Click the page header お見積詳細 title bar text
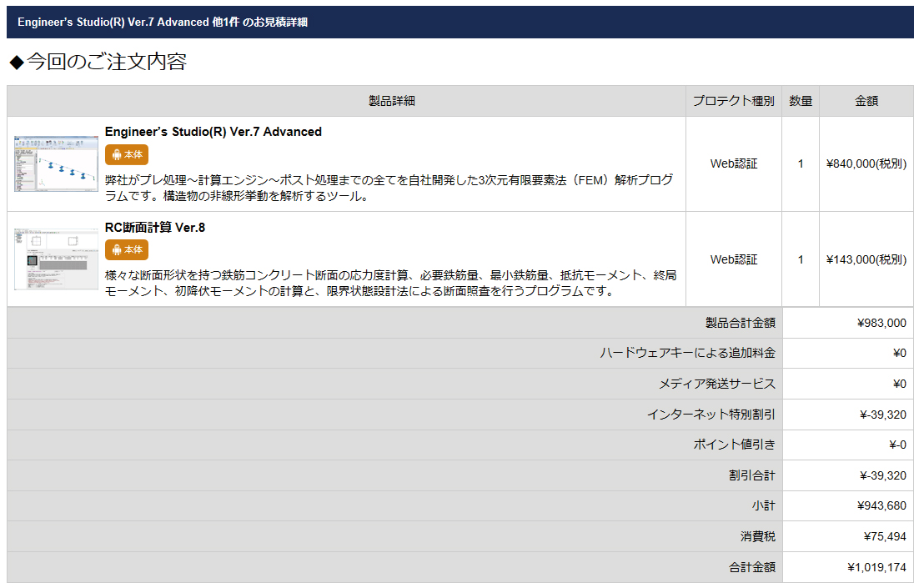 click(163, 23)
